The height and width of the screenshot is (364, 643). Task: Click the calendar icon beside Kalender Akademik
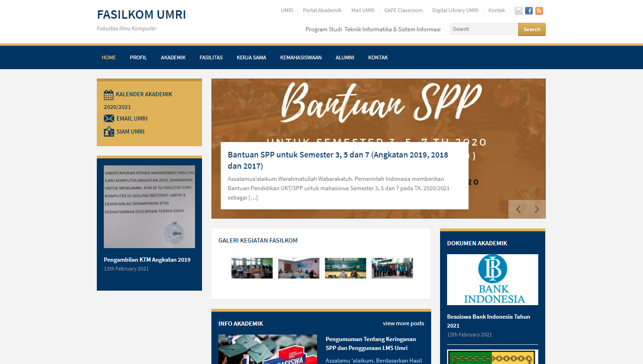[108, 95]
